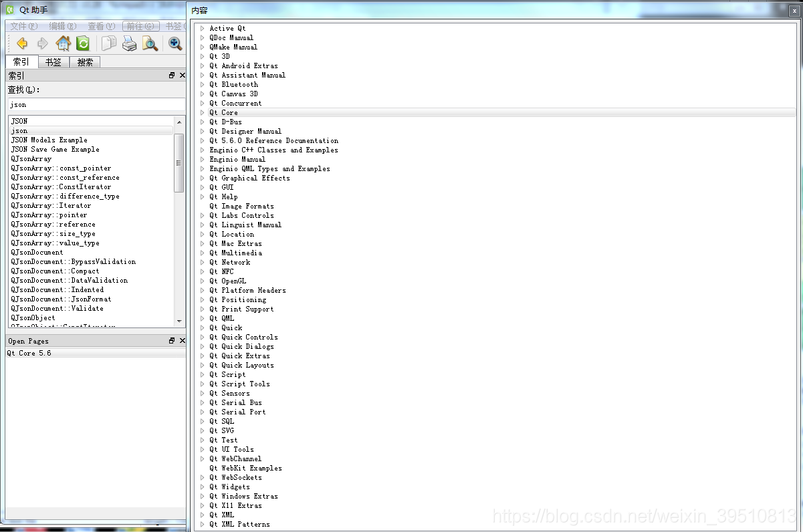
Task: Select QJsonObject in index list
Action: tap(33, 317)
